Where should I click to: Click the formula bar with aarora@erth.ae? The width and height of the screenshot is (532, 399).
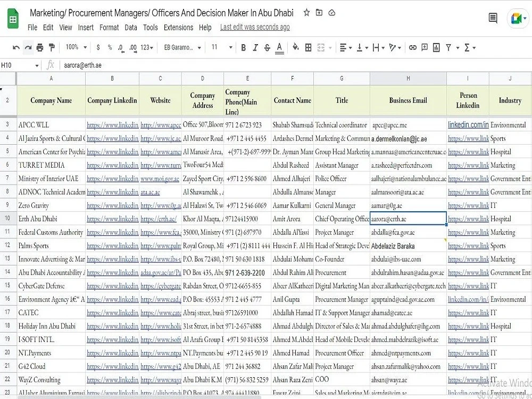[x=295, y=65]
